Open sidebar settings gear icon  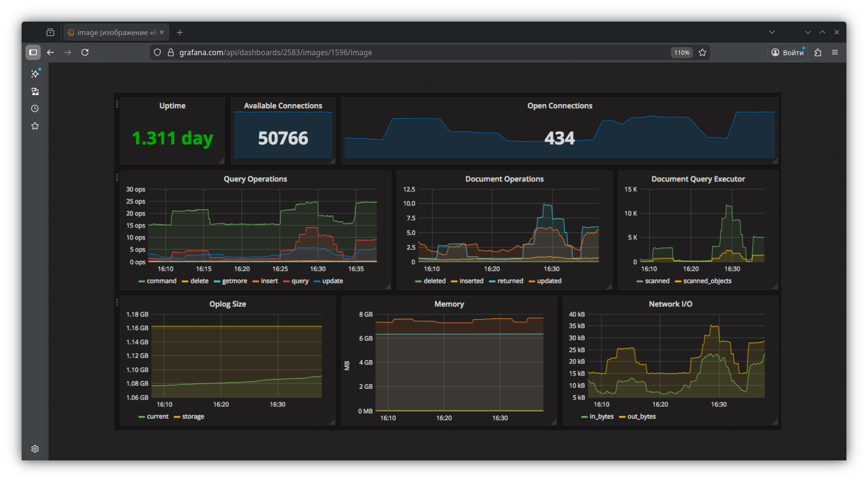tap(35, 448)
